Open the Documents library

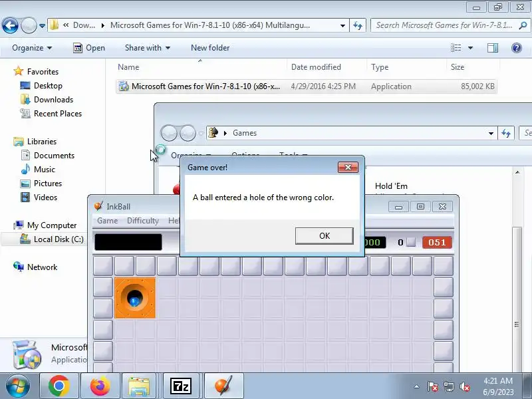tap(54, 155)
